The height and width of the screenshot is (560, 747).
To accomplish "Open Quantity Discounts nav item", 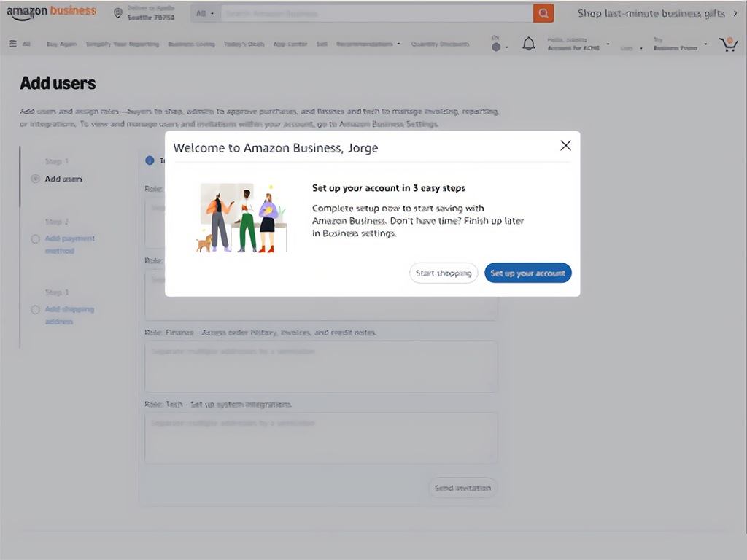I will (440, 44).
